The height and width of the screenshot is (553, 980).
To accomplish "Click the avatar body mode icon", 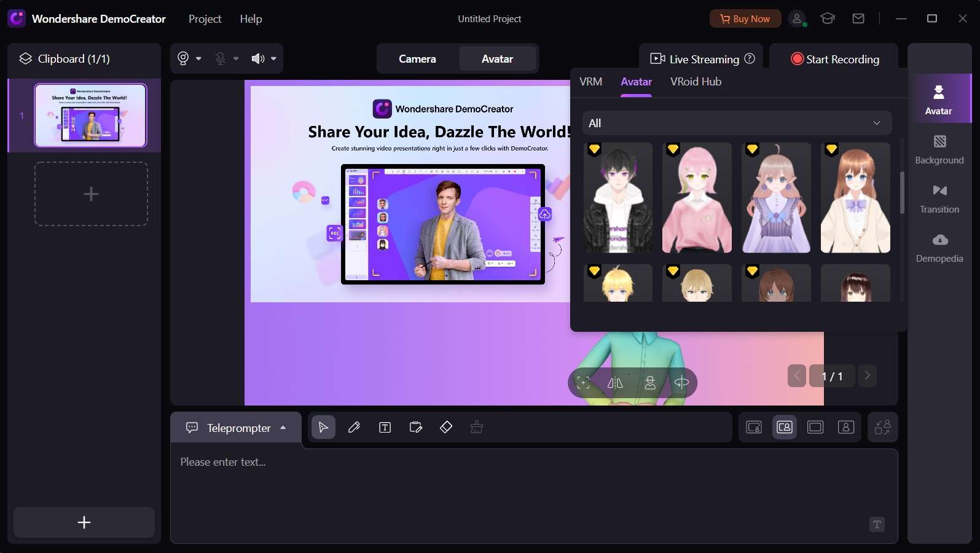I will (x=649, y=383).
